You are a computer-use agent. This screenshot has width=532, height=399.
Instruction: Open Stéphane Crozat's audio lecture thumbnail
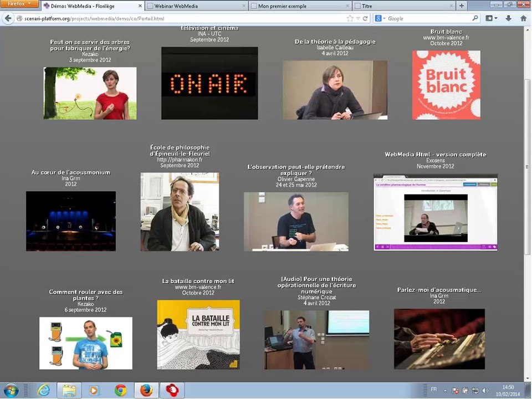[x=316, y=340]
